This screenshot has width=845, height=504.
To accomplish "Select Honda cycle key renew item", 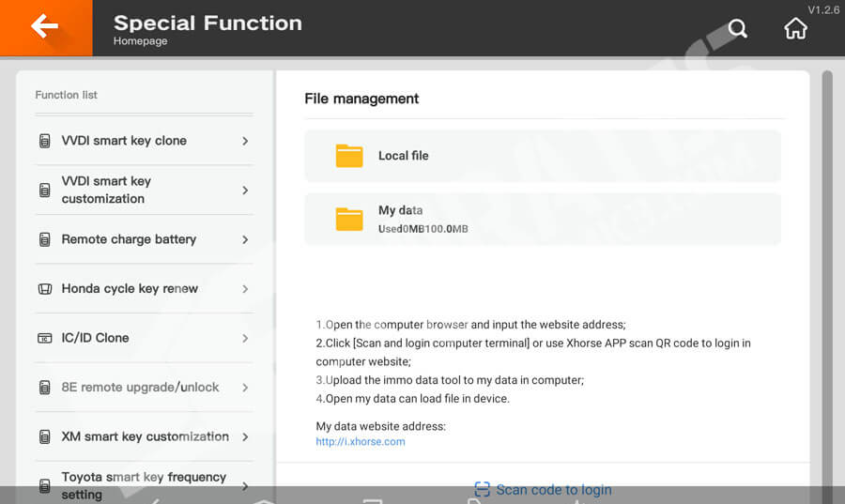I will coord(130,289).
